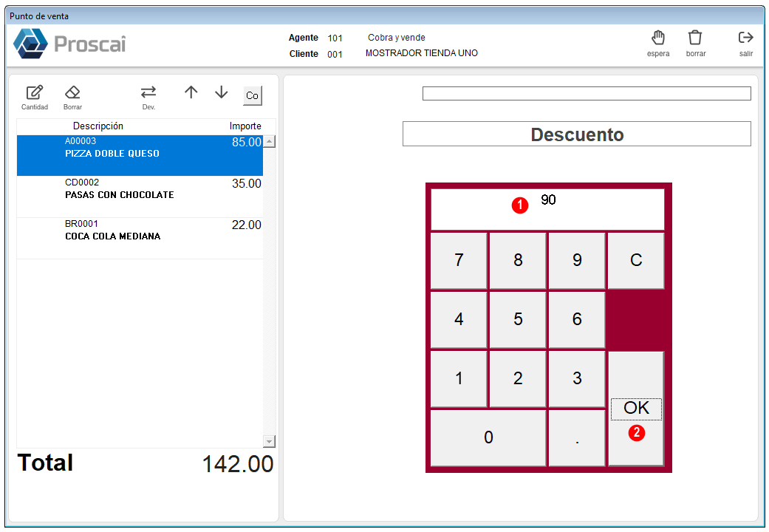Click the item list scrollbar up arrow
This screenshot has height=532, width=769.
tap(269, 142)
